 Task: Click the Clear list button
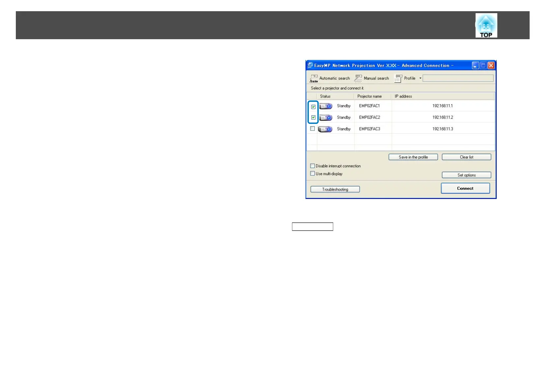pos(466,157)
